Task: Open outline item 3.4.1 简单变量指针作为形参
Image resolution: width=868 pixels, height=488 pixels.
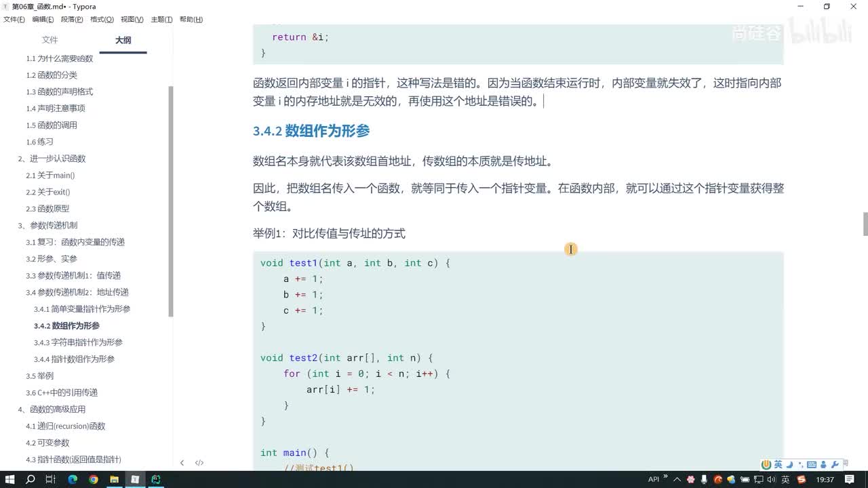Action: click(x=82, y=309)
